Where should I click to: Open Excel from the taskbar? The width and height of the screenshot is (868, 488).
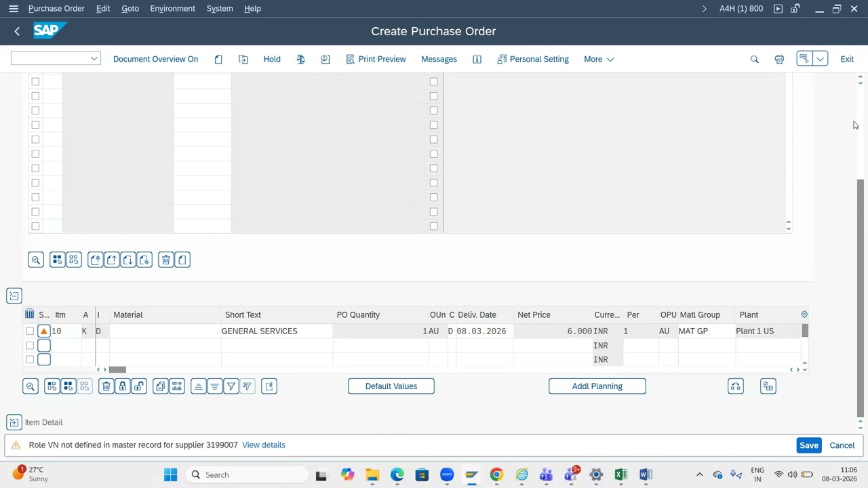tap(620, 475)
